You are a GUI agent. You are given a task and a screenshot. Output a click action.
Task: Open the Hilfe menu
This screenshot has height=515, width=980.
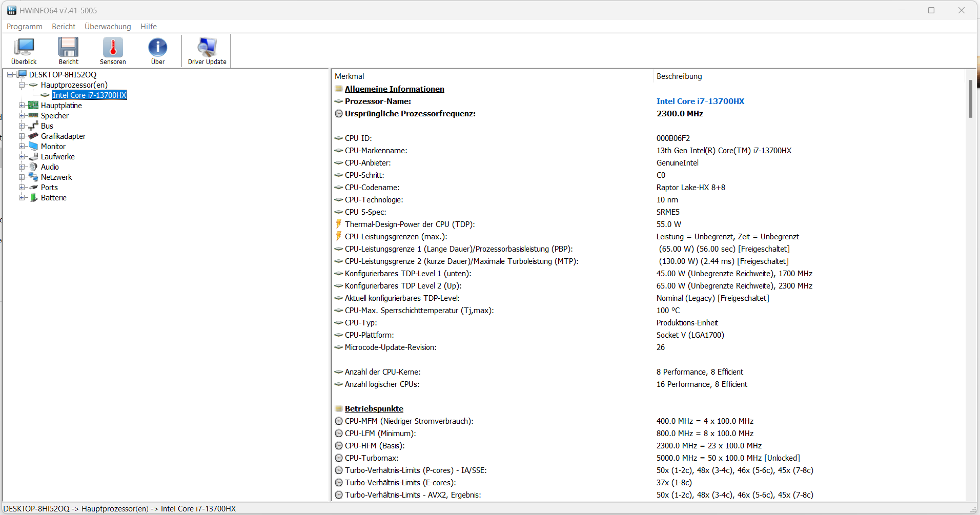pos(149,27)
